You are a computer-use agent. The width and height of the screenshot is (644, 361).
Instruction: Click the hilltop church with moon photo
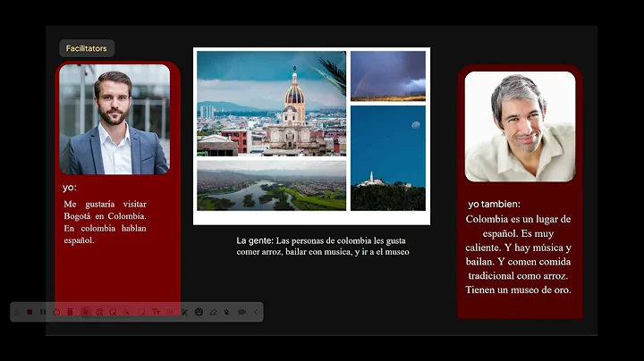tap(388, 158)
